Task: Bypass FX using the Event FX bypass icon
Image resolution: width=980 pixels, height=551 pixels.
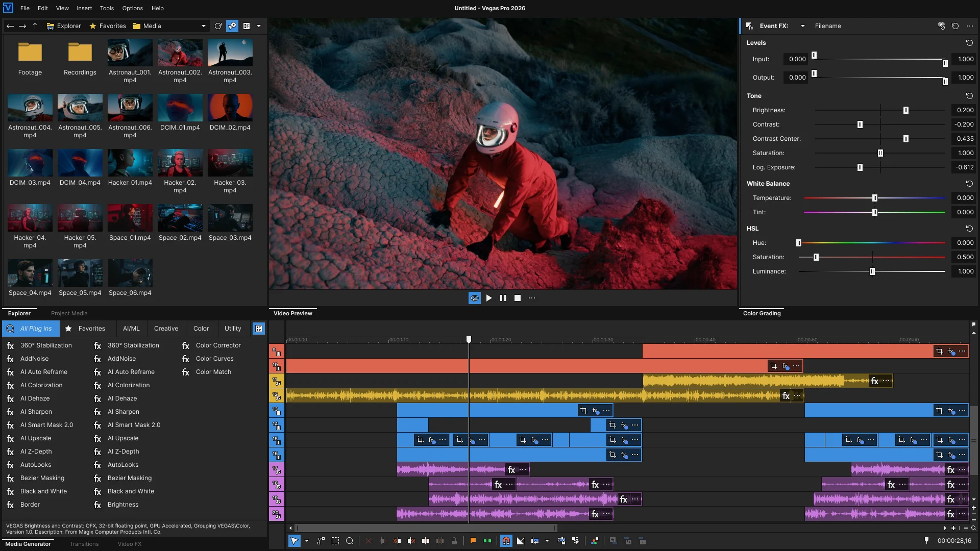Action: tap(941, 26)
